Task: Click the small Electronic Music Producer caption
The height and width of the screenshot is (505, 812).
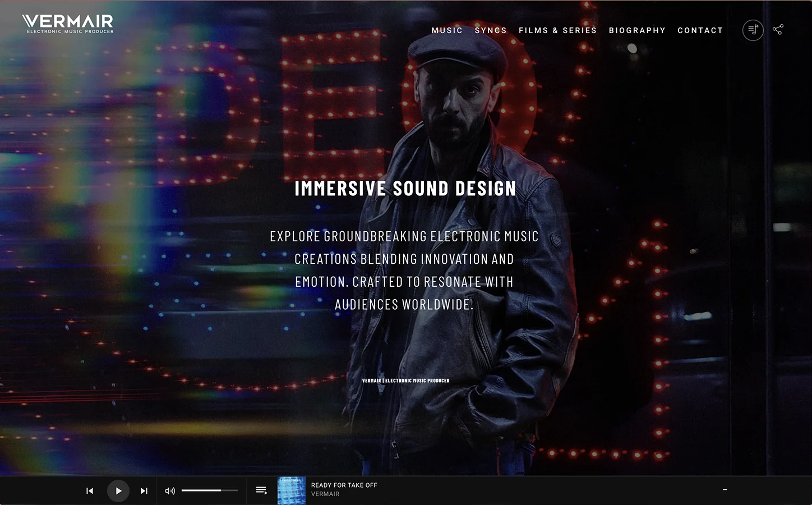Action: click(405, 380)
